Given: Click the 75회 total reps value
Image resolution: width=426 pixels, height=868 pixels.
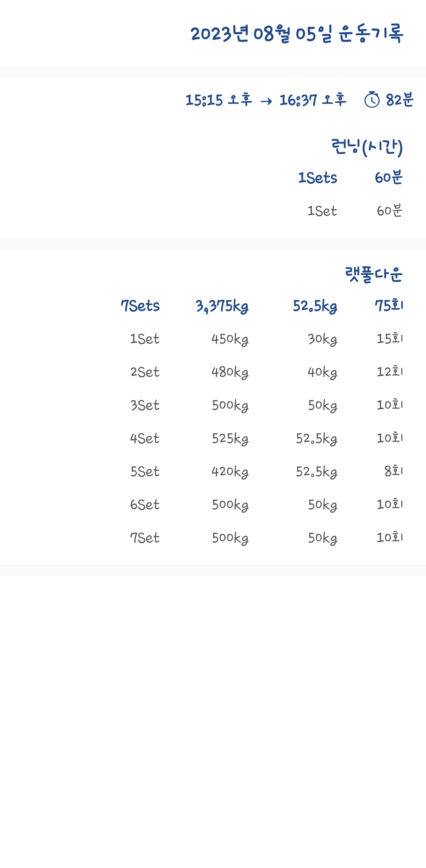Looking at the screenshot, I should [x=389, y=306].
